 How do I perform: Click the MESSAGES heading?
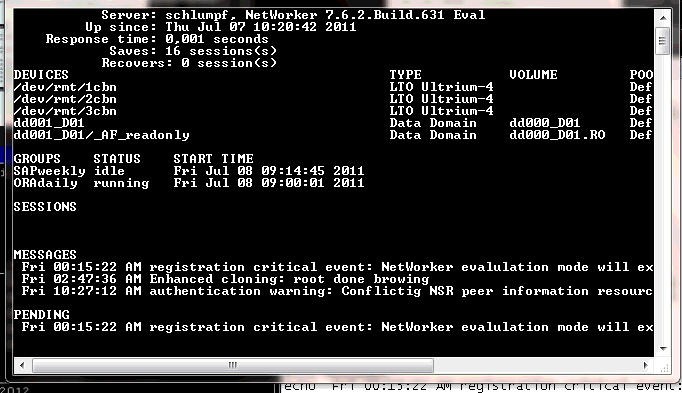pyautogui.click(x=45, y=255)
